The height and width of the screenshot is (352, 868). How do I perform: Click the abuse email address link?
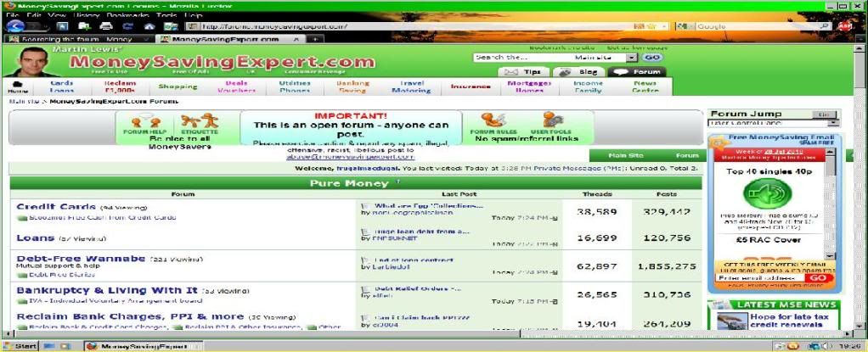pos(351,157)
